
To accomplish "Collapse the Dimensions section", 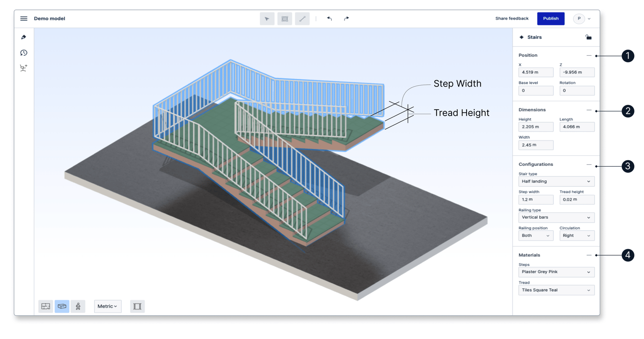I will 589,110.
